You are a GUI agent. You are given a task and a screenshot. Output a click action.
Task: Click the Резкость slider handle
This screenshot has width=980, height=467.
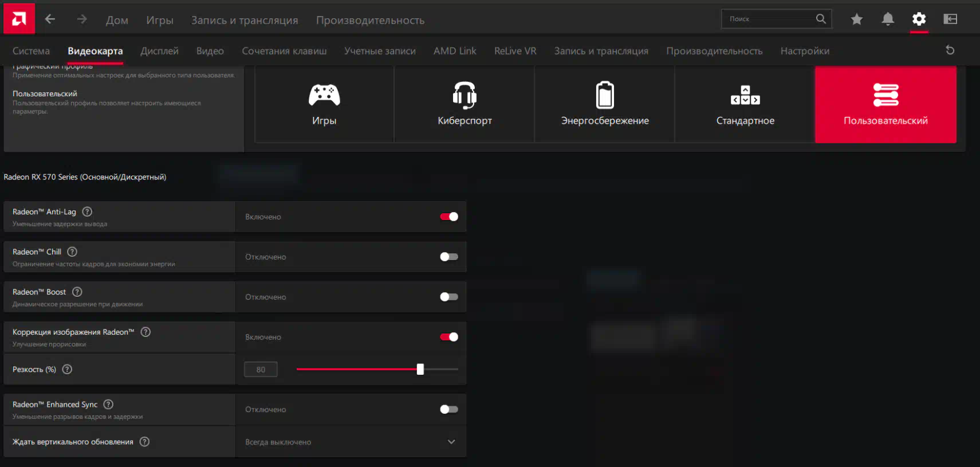(420, 369)
